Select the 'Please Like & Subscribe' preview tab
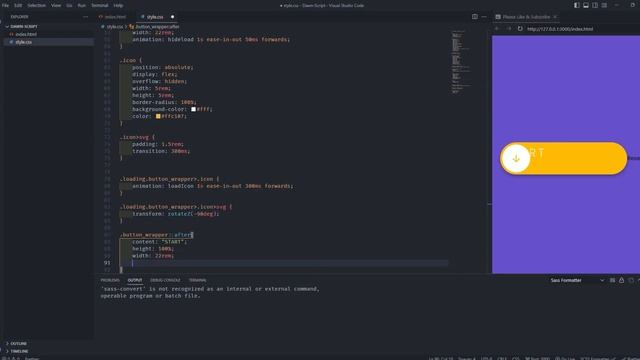Viewport: 640px width, 360px height. [526, 17]
